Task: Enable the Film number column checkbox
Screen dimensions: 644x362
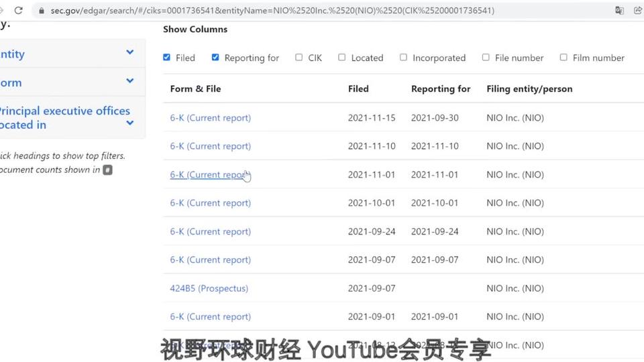Action: 563,58
